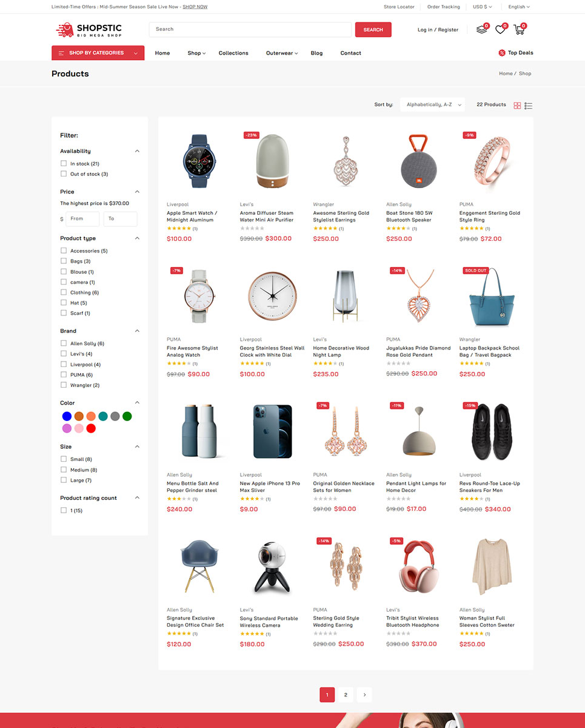This screenshot has width=585, height=728.
Task: Open the shopping cart icon
Action: tap(519, 29)
